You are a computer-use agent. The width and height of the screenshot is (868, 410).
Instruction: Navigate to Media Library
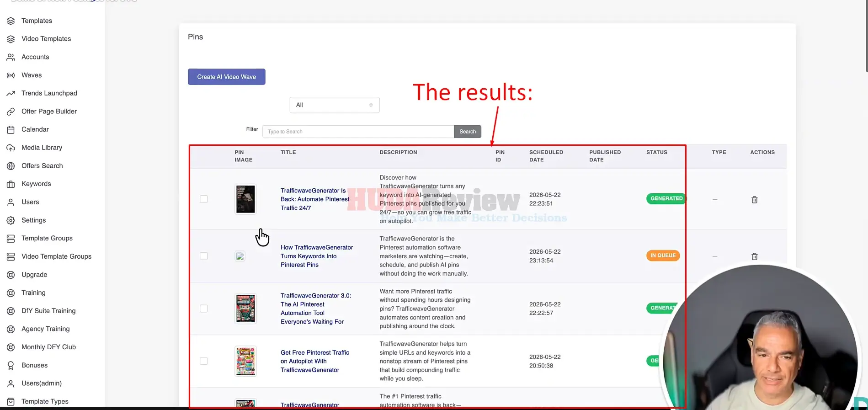tap(42, 148)
